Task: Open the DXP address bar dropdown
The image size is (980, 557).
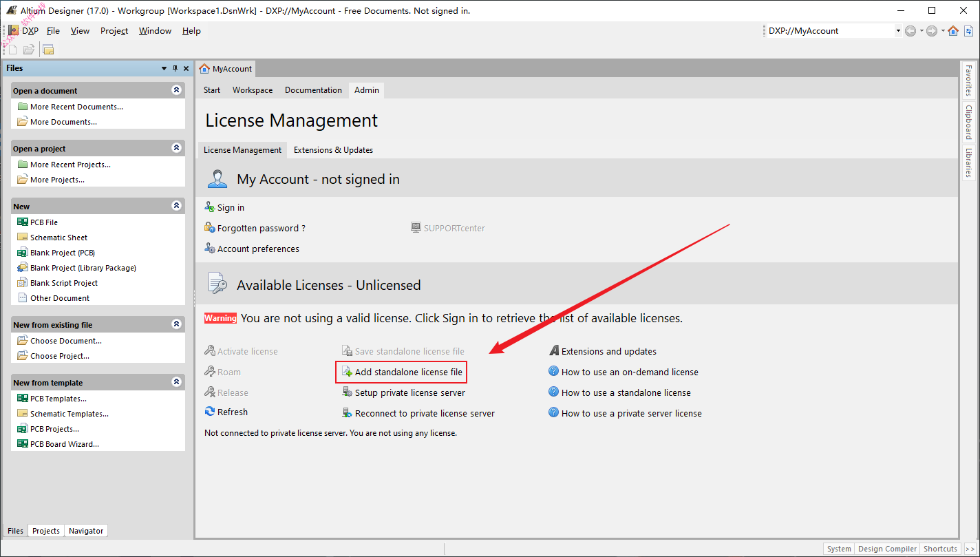Action: tap(898, 31)
